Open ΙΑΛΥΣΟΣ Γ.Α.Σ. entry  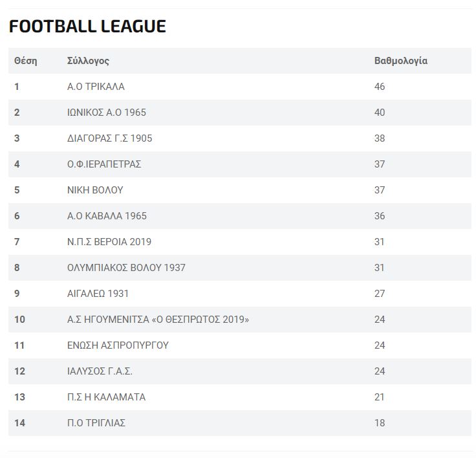pyautogui.click(x=100, y=371)
